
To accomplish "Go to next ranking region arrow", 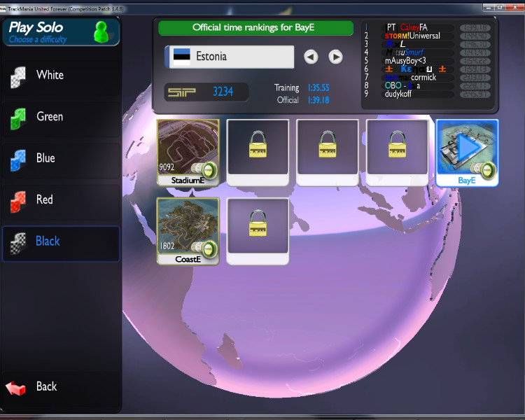I will (x=335, y=57).
